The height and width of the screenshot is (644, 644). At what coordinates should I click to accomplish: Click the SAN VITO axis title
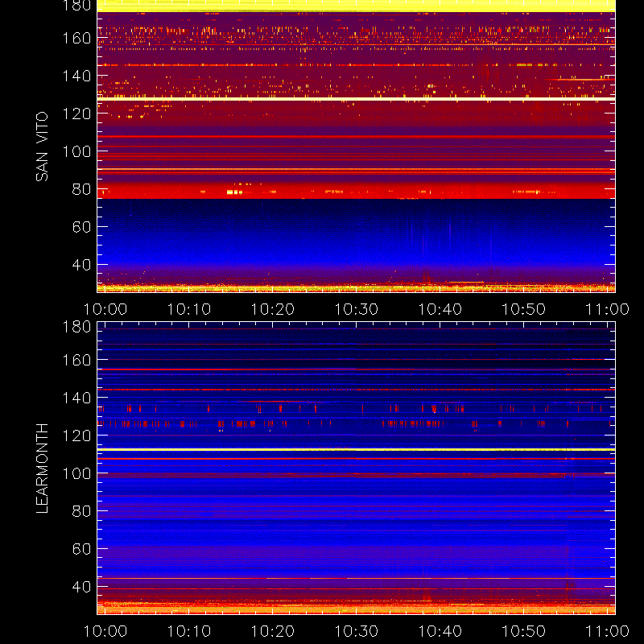42,147
